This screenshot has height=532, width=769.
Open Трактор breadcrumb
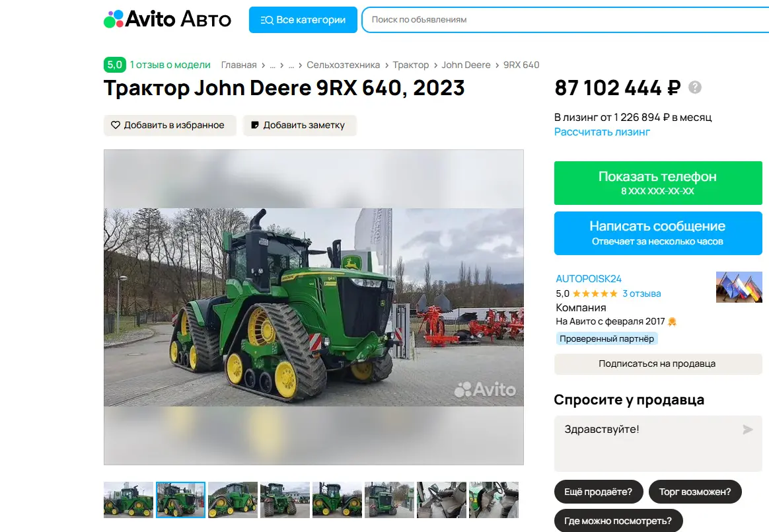click(x=410, y=65)
